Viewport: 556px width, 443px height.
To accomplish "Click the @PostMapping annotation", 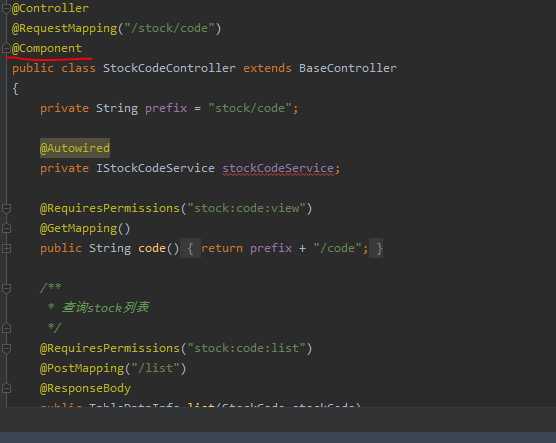I will tap(82, 368).
